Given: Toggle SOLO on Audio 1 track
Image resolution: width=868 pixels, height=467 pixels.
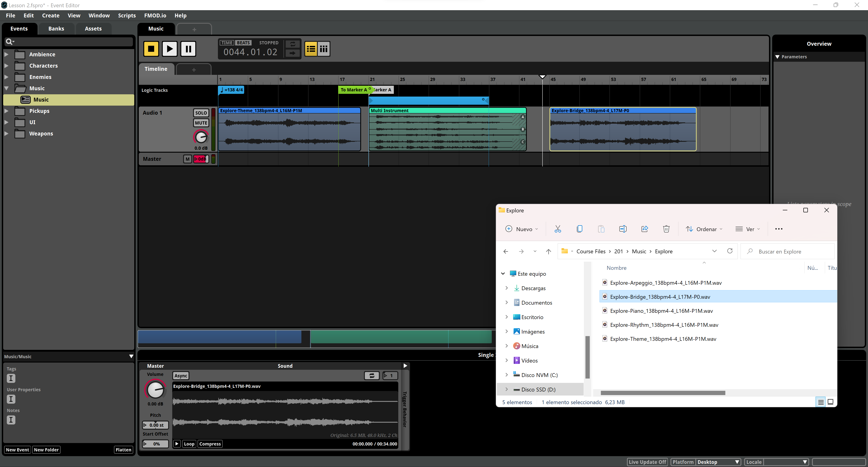Looking at the screenshot, I should point(201,113).
